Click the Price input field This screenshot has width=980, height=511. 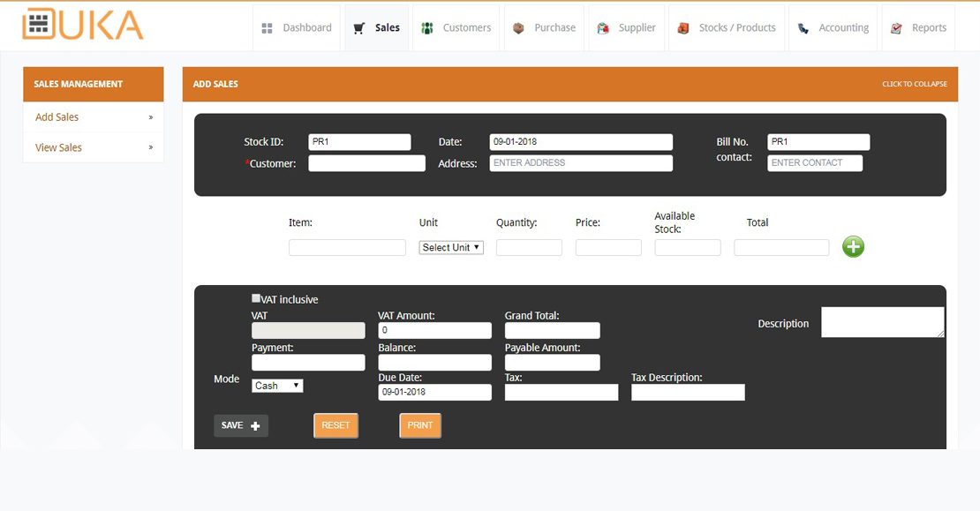pos(608,247)
